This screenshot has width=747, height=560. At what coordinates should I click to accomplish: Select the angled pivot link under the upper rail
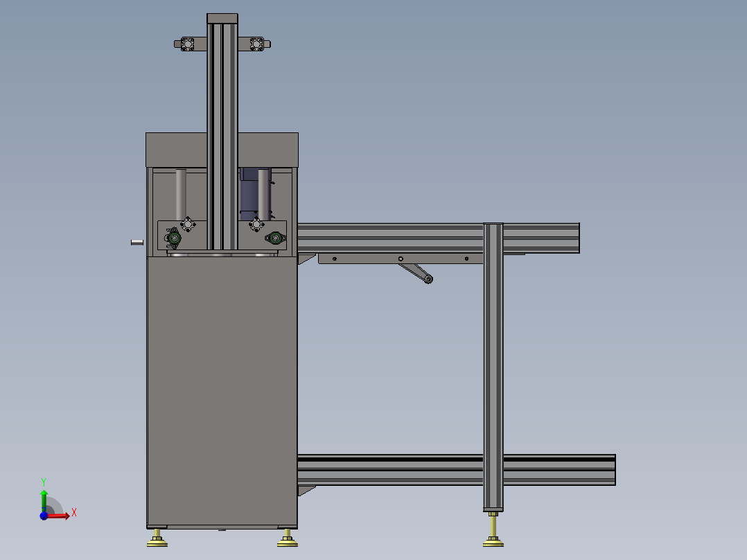coord(416,273)
